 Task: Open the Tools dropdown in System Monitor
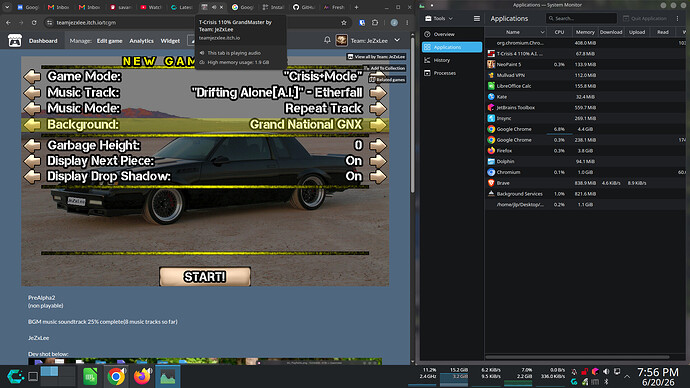[439, 18]
